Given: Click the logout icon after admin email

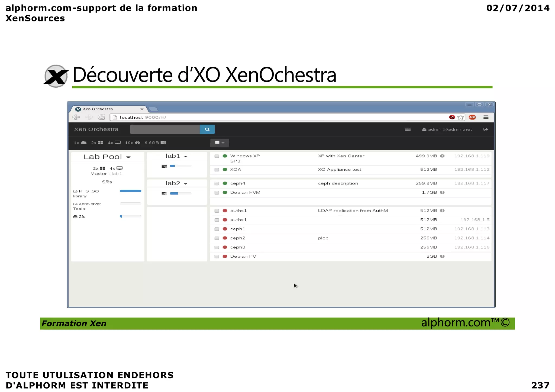Looking at the screenshot, I should click(x=486, y=129).
